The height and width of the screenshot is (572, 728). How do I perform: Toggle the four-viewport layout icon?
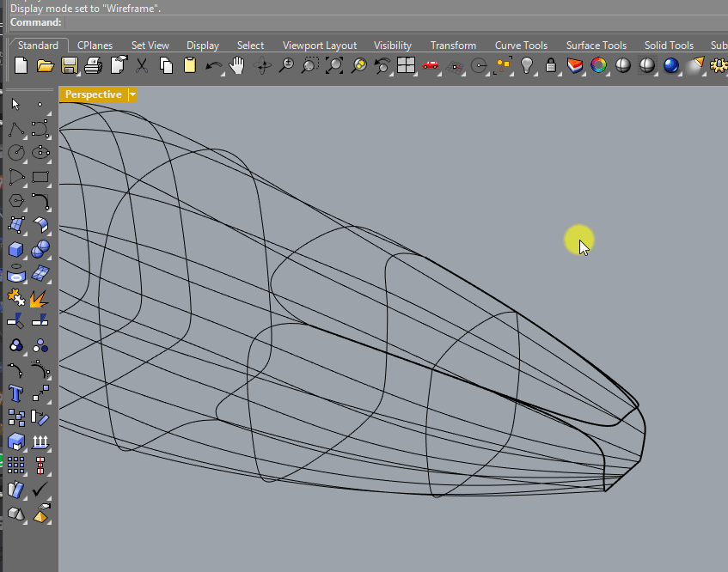pos(406,65)
